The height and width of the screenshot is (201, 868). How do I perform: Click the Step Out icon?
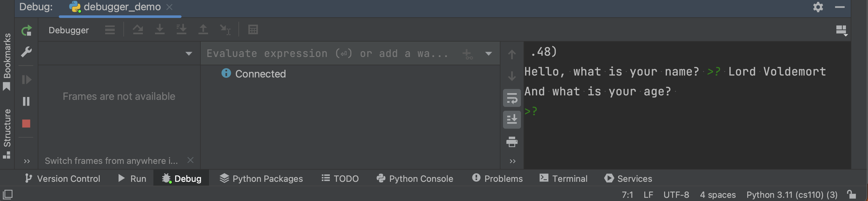tap(204, 29)
